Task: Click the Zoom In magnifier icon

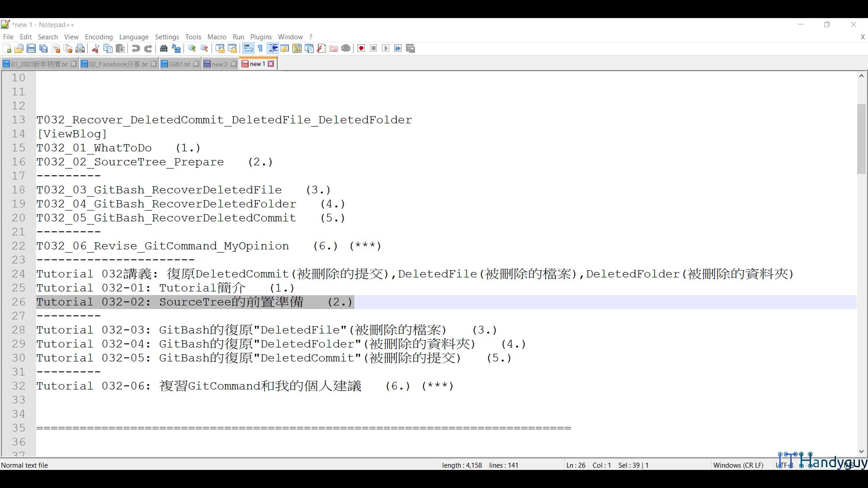Action: coord(192,48)
